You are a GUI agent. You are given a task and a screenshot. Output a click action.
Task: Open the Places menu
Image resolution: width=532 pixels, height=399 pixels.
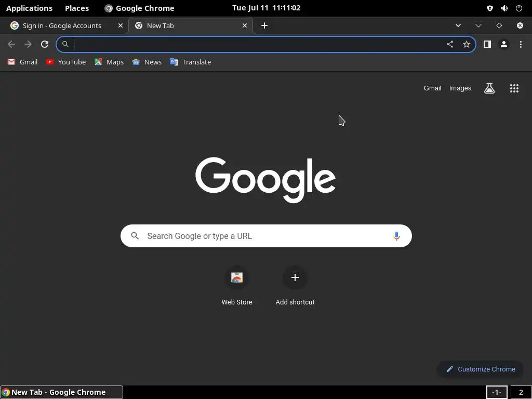point(77,8)
